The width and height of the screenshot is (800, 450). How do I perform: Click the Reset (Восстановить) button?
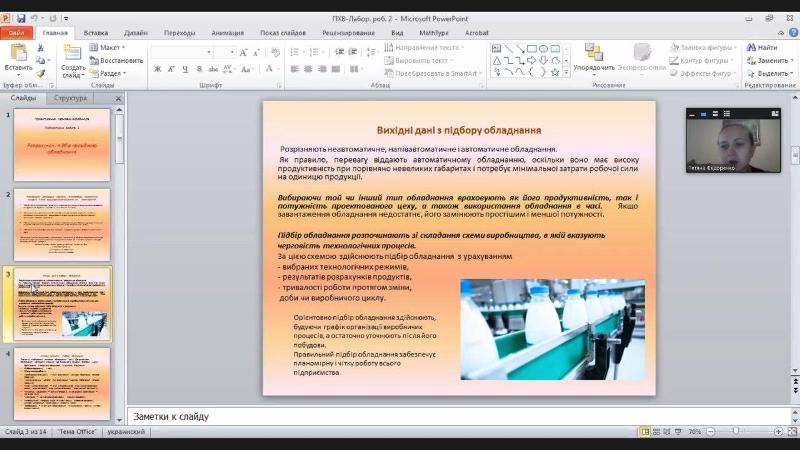tap(117, 60)
